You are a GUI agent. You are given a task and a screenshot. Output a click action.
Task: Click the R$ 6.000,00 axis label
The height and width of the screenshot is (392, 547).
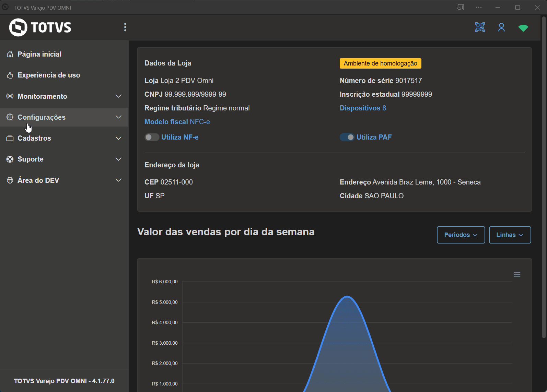click(165, 282)
